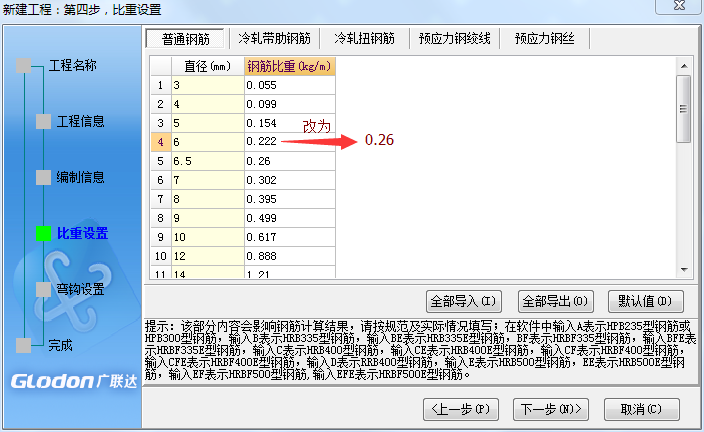Go to the 工程名称 step
Viewport: 704px width, 432px height.
(73, 66)
